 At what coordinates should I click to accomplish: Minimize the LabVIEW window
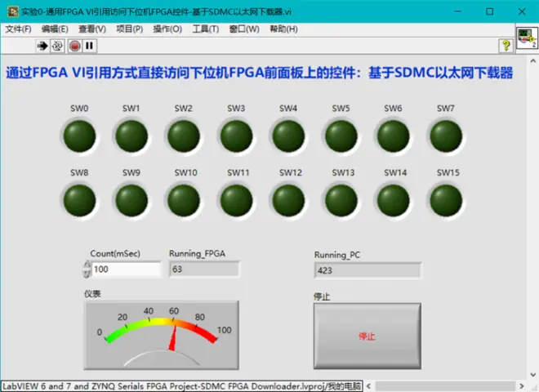pos(457,11)
